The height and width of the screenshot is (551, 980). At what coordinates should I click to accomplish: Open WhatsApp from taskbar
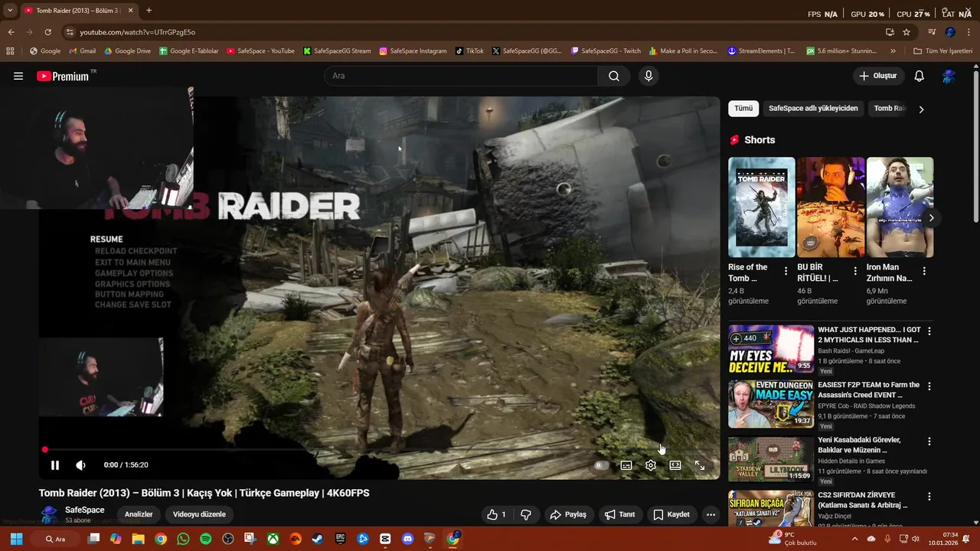click(x=183, y=539)
